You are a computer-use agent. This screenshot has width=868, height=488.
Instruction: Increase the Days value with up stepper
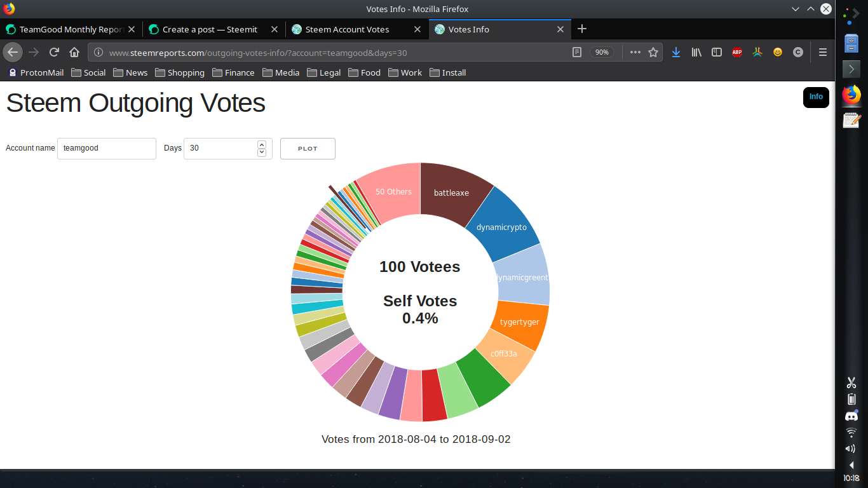click(x=262, y=145)
